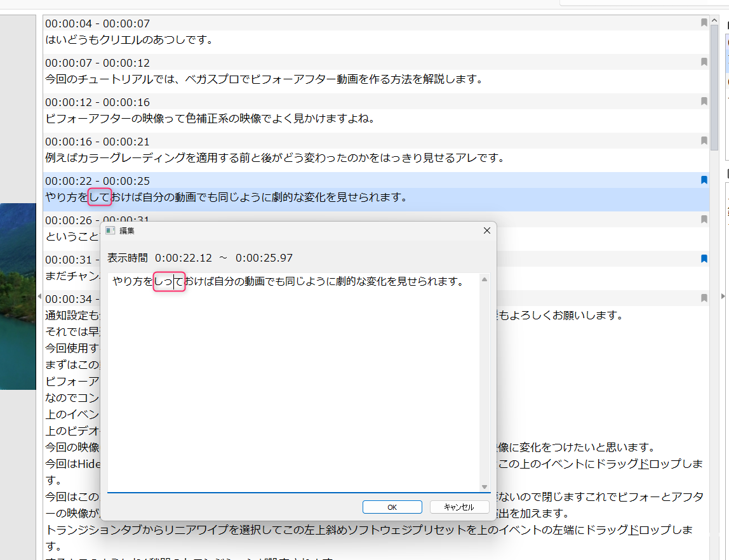This screenshot has height=560, width=729.
Task: Click inside the subtitle edit text field
Action: [292, 381]
